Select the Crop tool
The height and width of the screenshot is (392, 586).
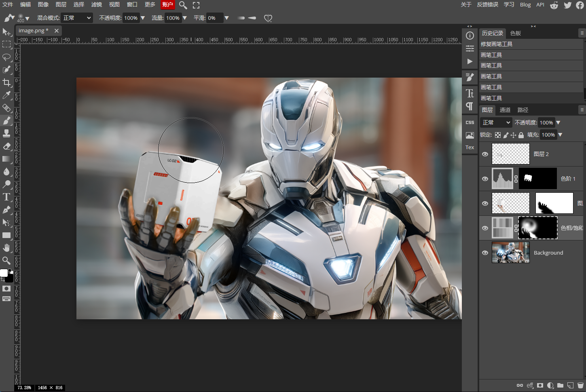point(6,82)
